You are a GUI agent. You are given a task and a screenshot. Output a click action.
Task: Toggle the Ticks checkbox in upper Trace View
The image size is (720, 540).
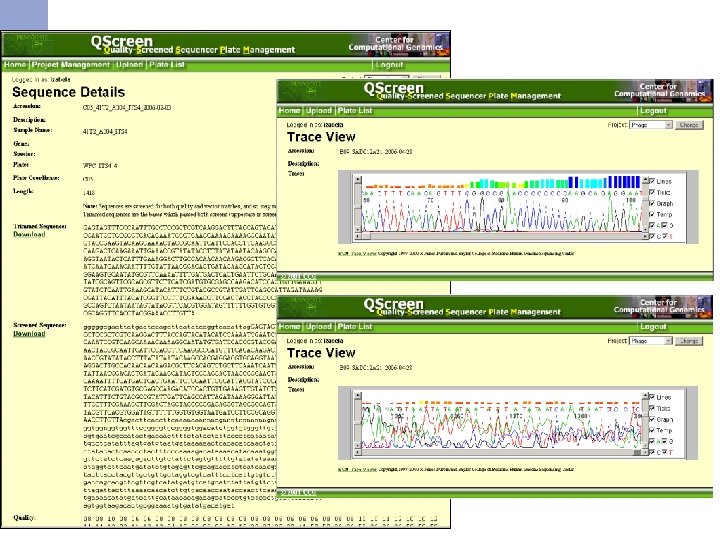point(652,192)
